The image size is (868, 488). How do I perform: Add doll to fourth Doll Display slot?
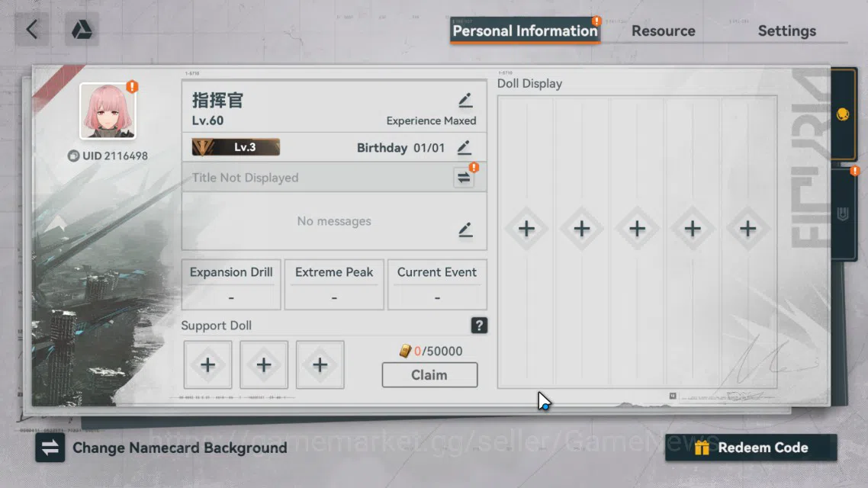coord(693,229)
